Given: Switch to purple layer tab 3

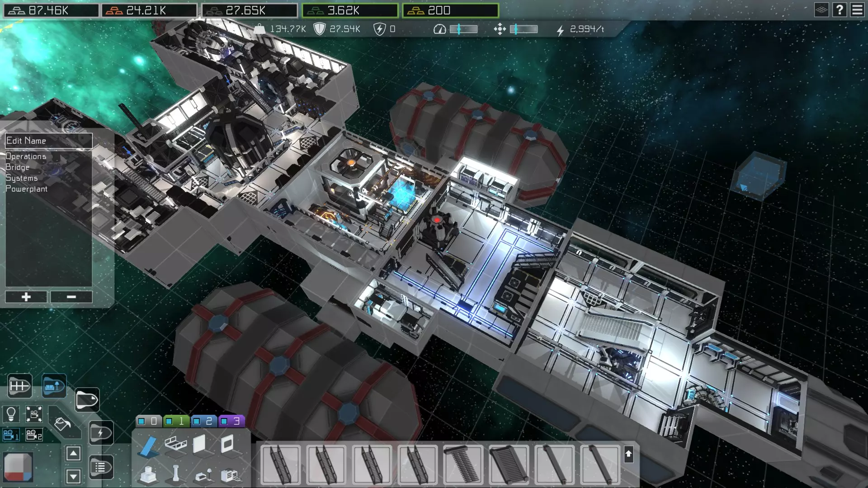Looking at the screenshot, I should (231, 421).
